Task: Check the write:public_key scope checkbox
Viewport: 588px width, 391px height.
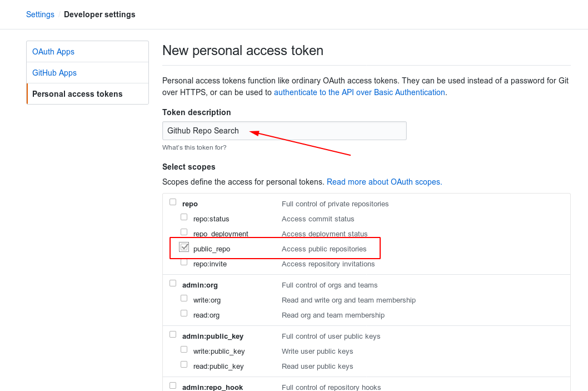Action: click(184, 350)
